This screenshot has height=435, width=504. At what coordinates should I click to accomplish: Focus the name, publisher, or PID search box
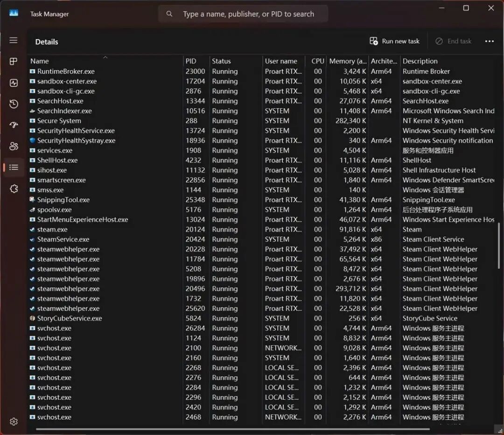243,14
